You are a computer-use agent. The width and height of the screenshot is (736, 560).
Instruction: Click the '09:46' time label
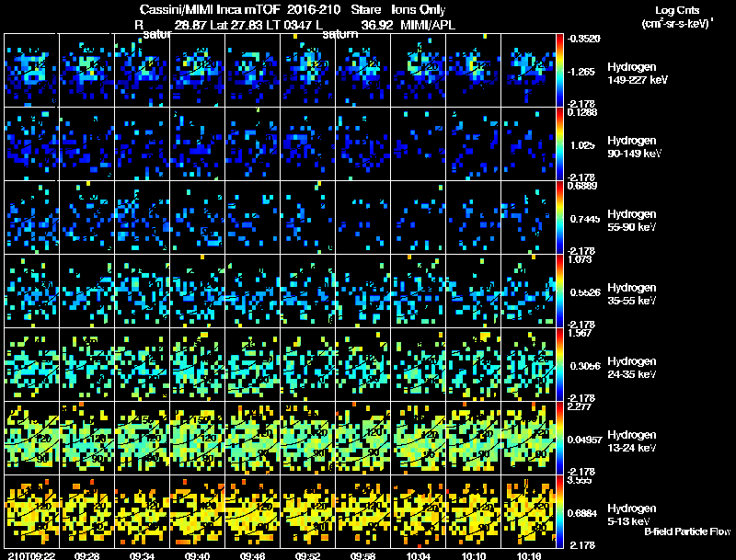[252, 555]
